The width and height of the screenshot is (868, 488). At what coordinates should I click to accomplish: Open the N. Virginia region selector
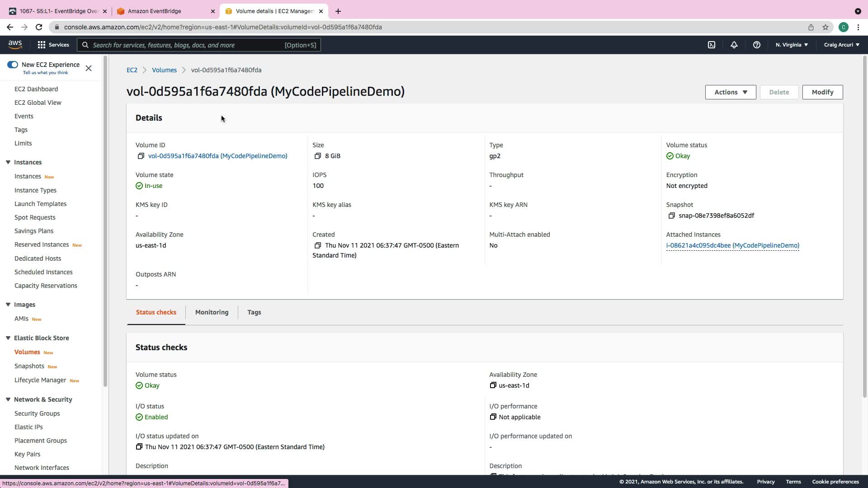pyautogui.click(x=792, y=45)
